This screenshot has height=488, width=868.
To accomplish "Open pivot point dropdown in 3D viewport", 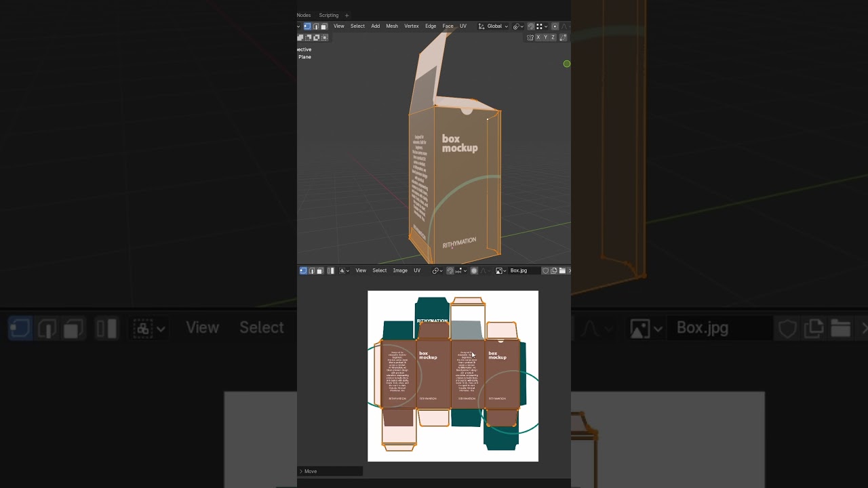I will pos(518,26).
